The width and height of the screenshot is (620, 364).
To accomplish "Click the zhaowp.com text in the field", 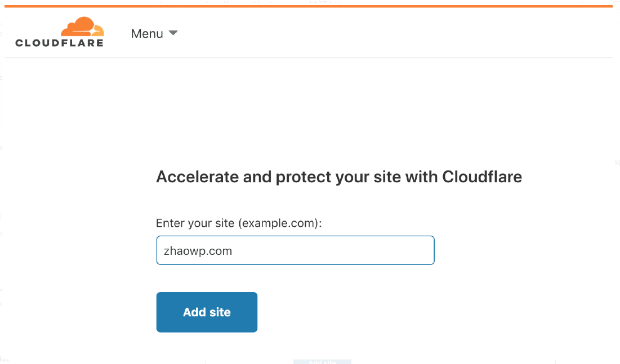I will [198, 251].
